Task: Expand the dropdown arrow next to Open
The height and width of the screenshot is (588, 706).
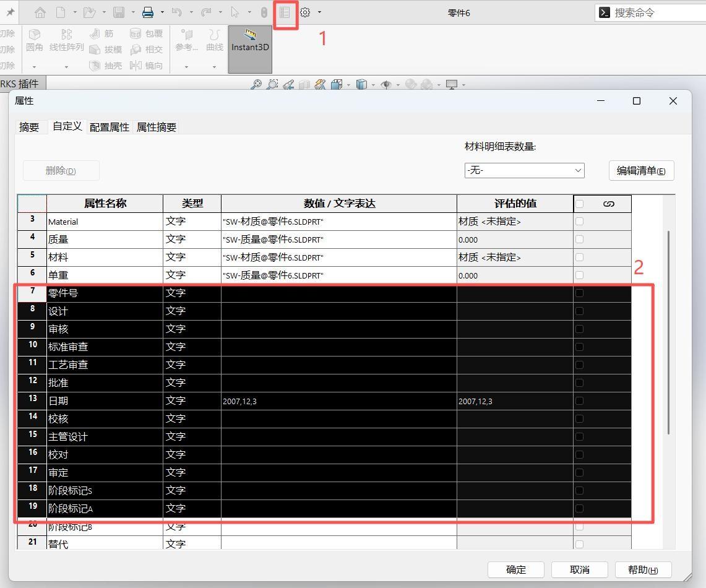Action: pos(104,12)
